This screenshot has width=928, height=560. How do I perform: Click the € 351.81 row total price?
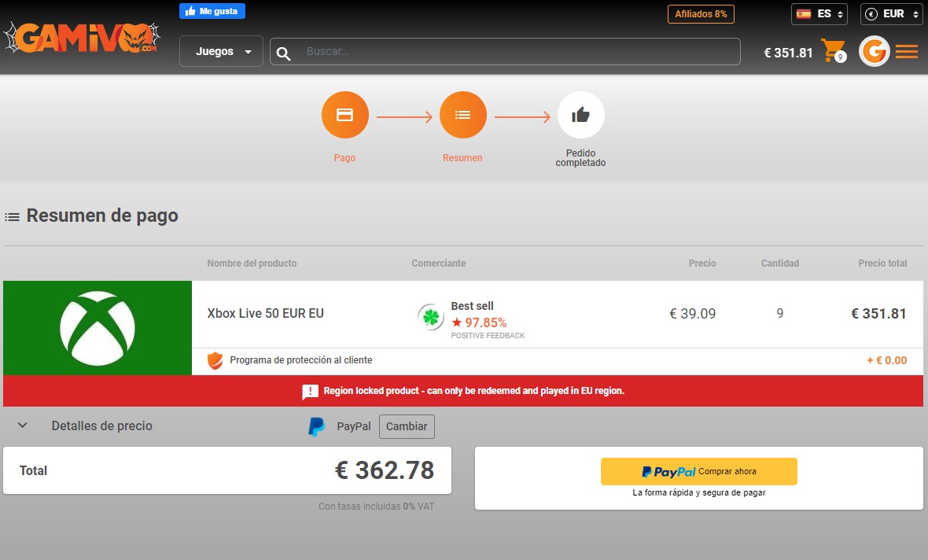pyautogui.click(x=878, y=314)
